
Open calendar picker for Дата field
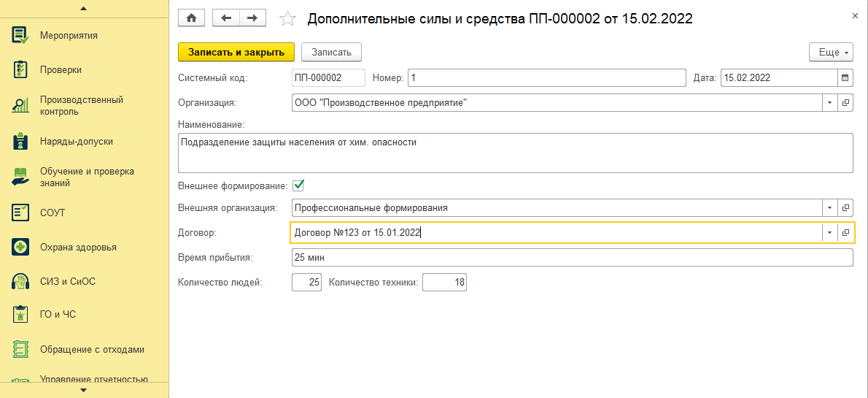point(845,78)
